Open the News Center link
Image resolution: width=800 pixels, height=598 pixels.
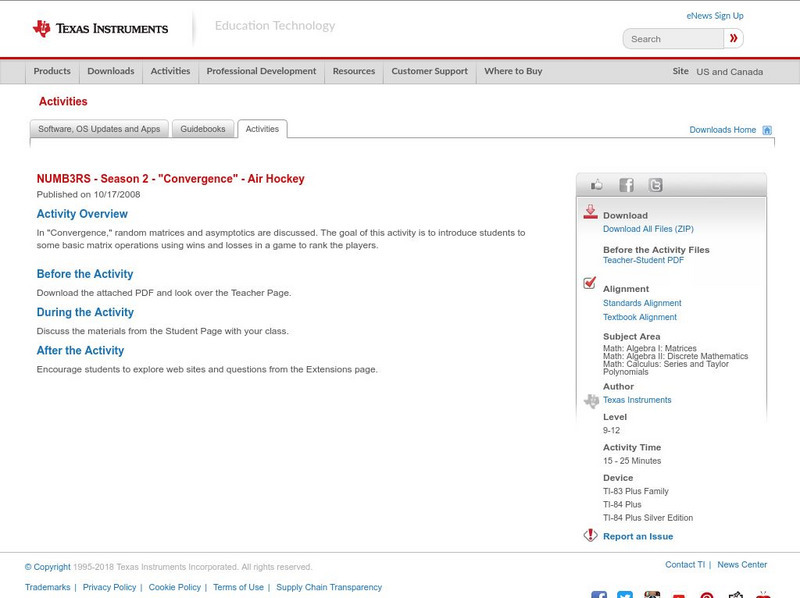[x=742, y=565]
